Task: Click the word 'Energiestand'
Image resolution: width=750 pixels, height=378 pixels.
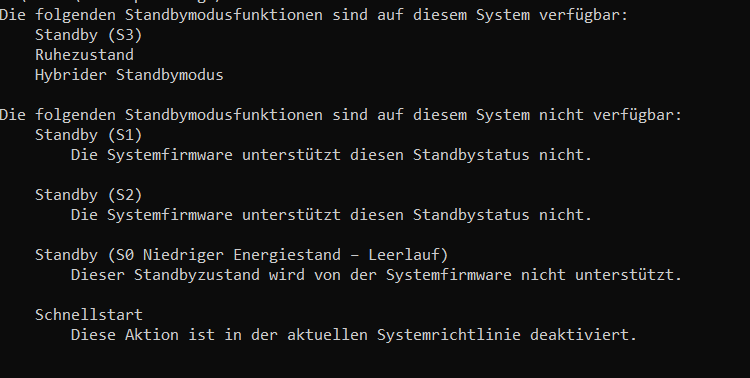Action: 287,255
